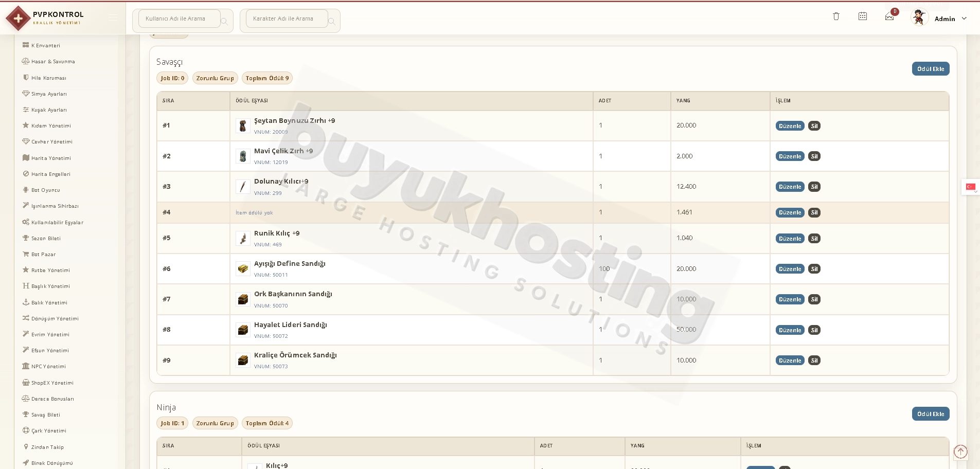
Task: Click the Başlık Yönetimi heading icon
Action: [x=26, y=286]
